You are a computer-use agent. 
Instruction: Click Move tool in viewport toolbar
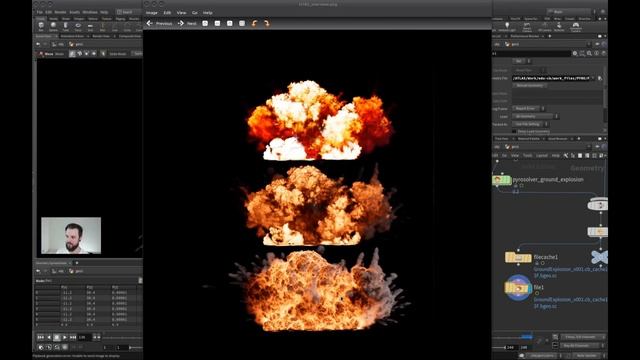(x=46, y=54)
